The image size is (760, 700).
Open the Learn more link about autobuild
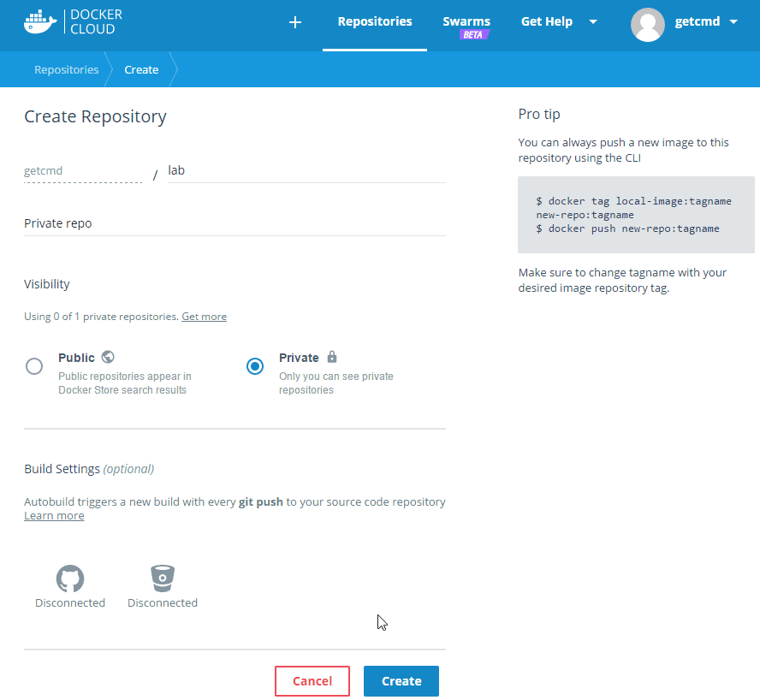pyautogui.click(x=54, y=516)
